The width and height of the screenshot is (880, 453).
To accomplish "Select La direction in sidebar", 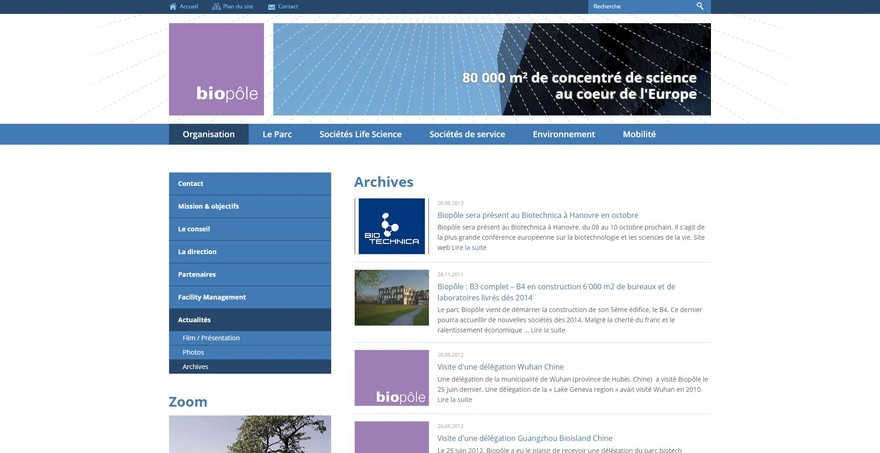I will 250,252.
